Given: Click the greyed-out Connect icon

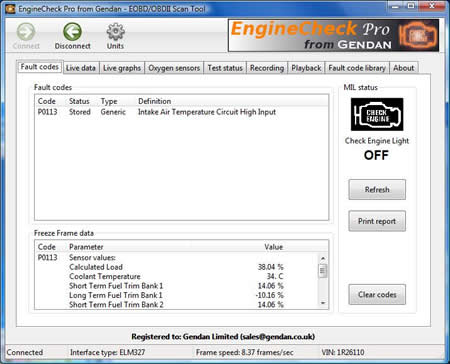Looking at the screenshot, I should click(26, 32).
